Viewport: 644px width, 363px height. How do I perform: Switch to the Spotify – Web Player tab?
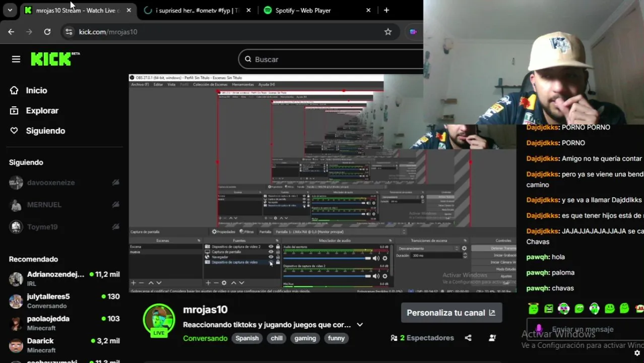303,10
